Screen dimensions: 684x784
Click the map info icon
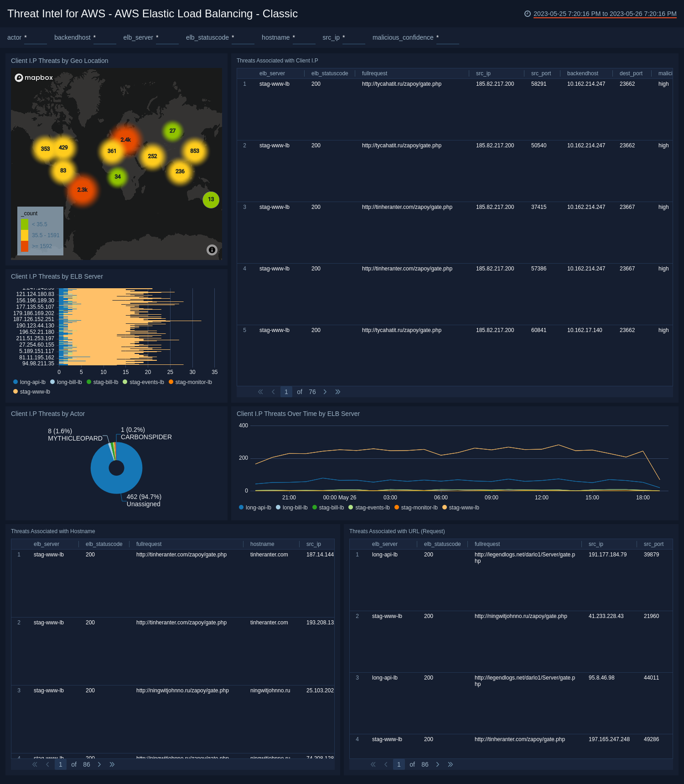coord(212,250)
